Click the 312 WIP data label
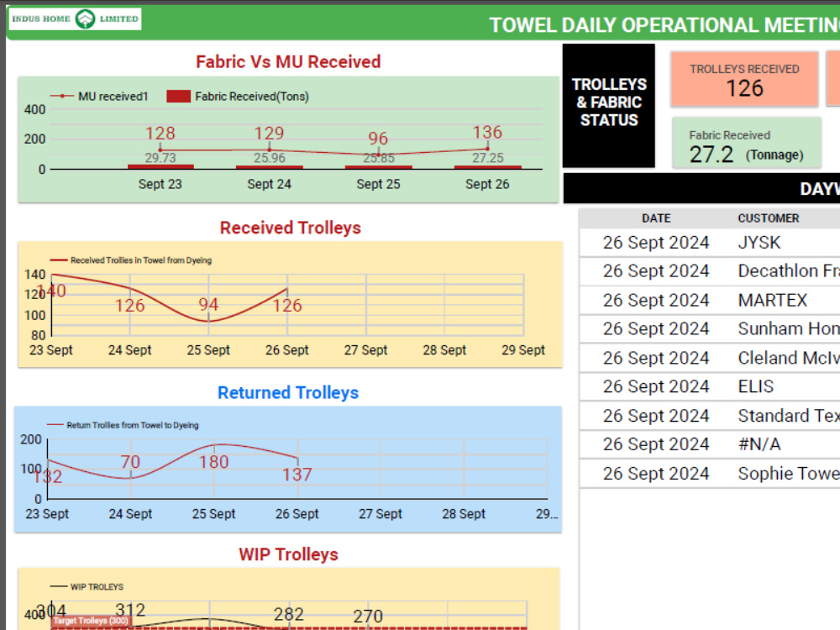Image resolution: width=840 pixels, height=630 pixels. coord(130,610)
